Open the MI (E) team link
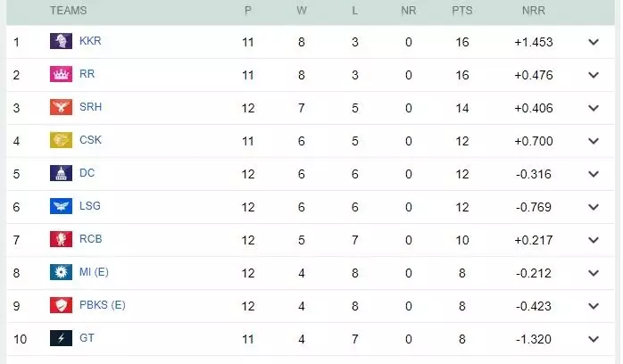 pyautogui.click(x=94, y=272)
